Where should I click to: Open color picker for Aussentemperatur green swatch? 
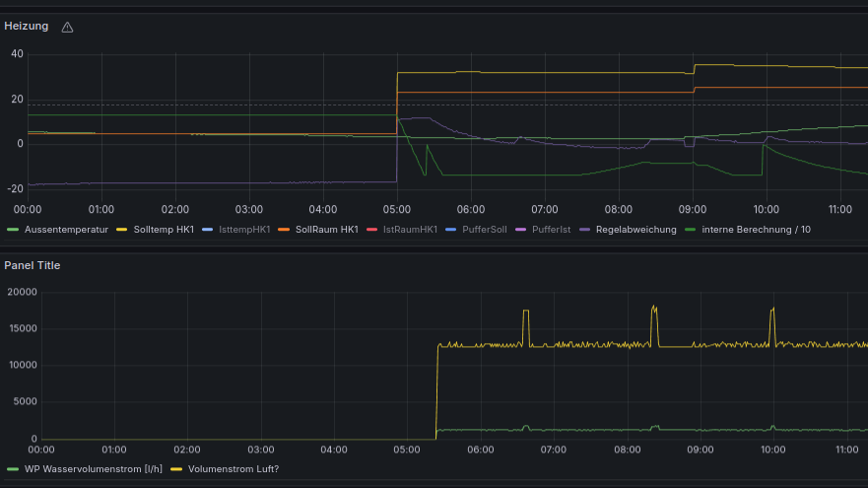(x=12, y=230)
